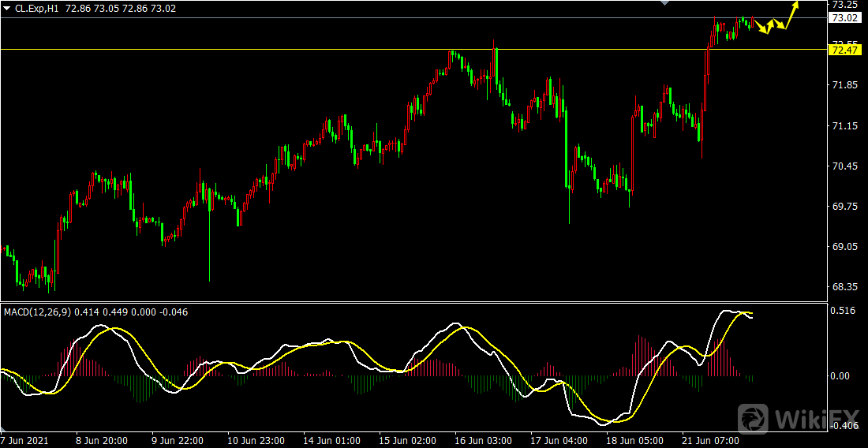Click the yellow 72.47 price tag
This screenshot has height=448, width=868.
pos(845,50)
